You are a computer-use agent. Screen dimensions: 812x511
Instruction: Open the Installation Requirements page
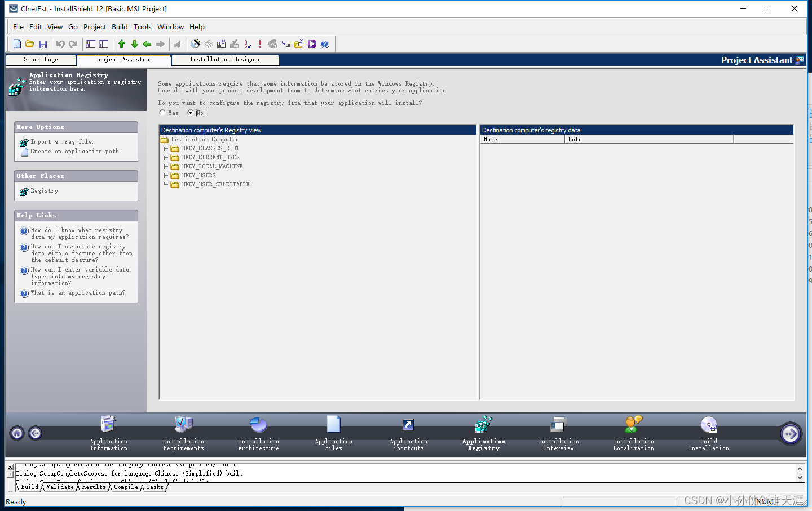click(x=183, y=434)
